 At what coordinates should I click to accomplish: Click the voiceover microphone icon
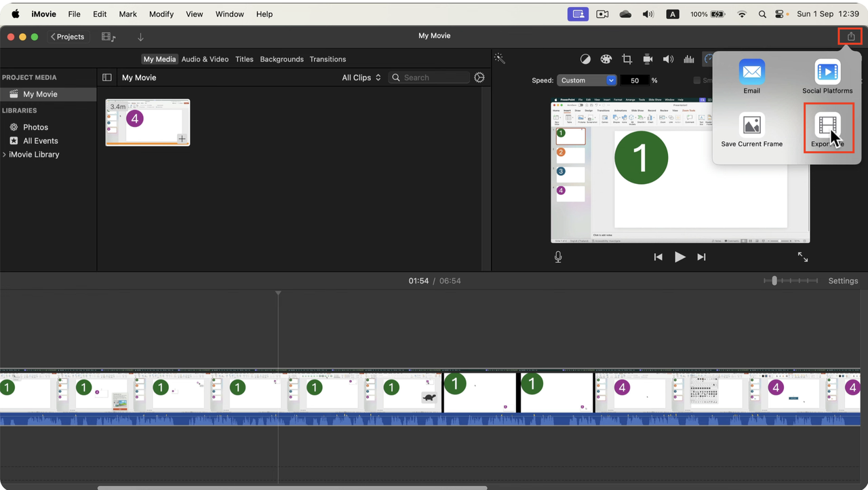click(x=557, y=257)
